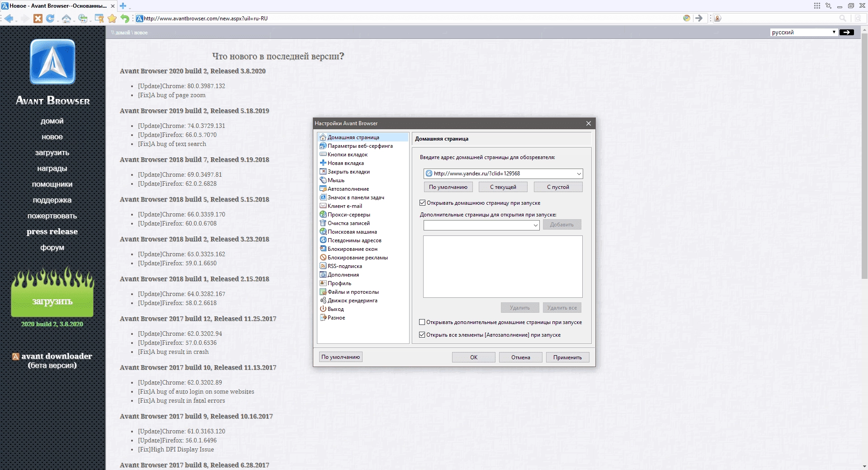The width and height of the screenshot is (868, 470).
Task: Open a new tab with the plus icon
Action: coord(123,6)
